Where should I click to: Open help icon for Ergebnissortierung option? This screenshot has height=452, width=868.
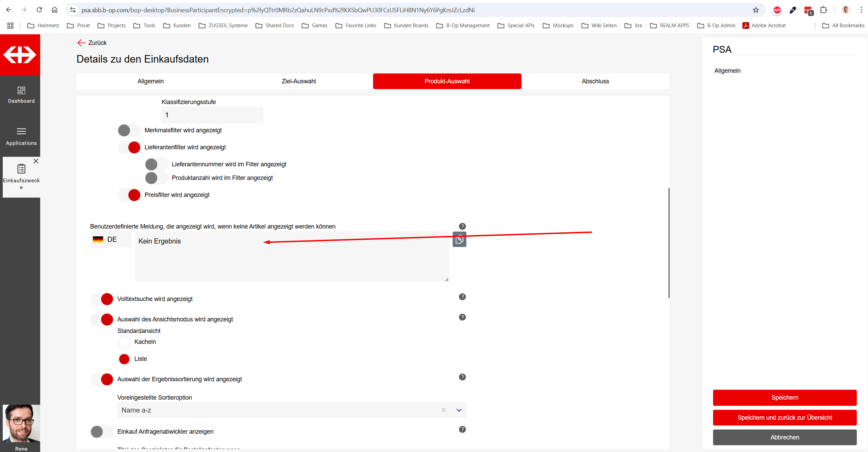coord(462,377)
